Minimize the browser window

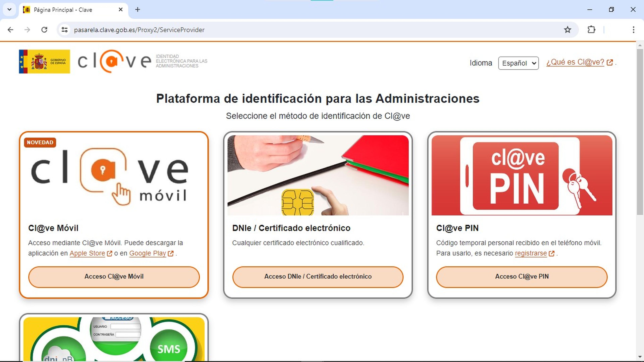[x=589, y=10]
